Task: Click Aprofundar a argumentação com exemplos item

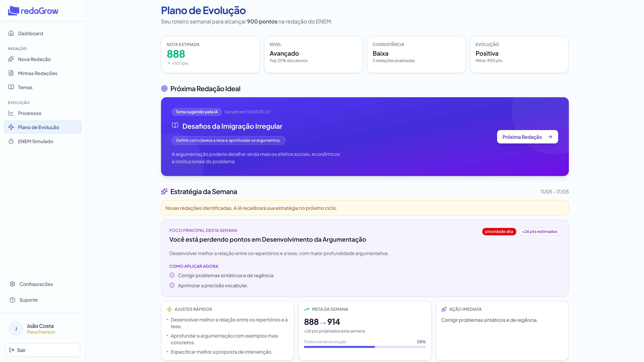Action: pyautogui.click(x=224, y=339)
